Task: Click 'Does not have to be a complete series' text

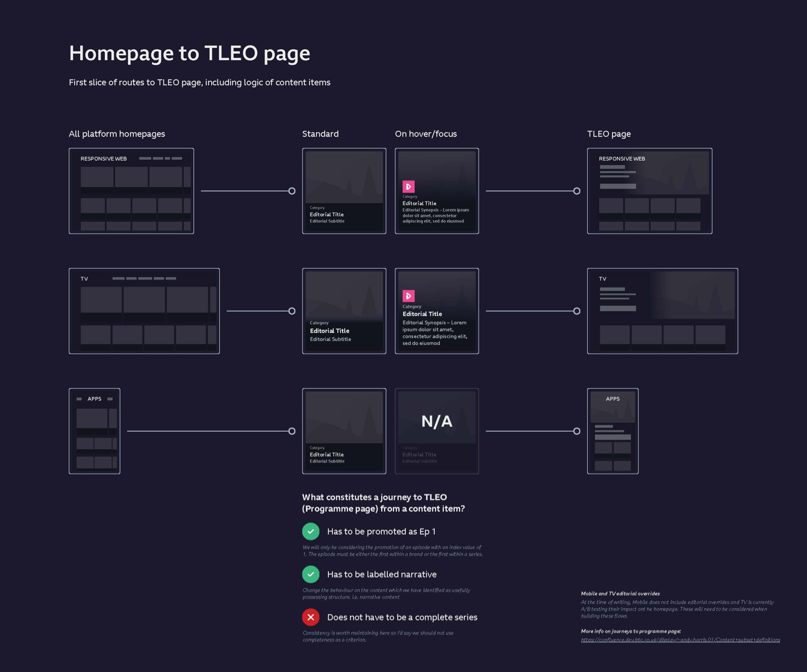Action: 402,617
